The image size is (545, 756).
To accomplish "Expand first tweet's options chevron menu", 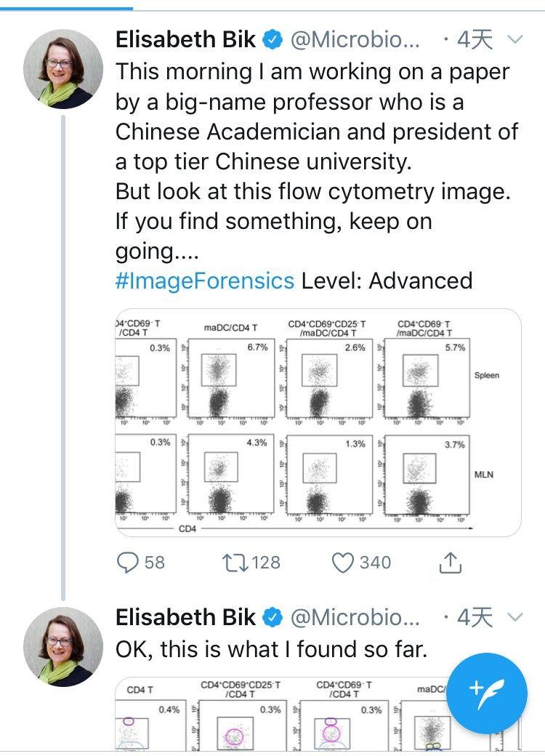I will click(x=514, y=40).
